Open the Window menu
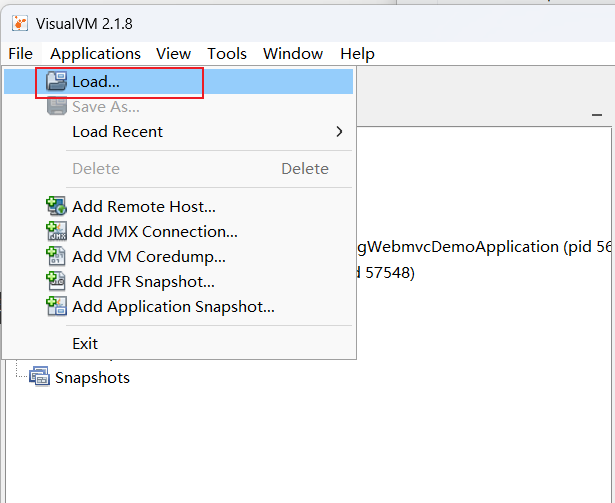Image resolution: width=615 pixels, height=503 pixels. click(292, 54)
